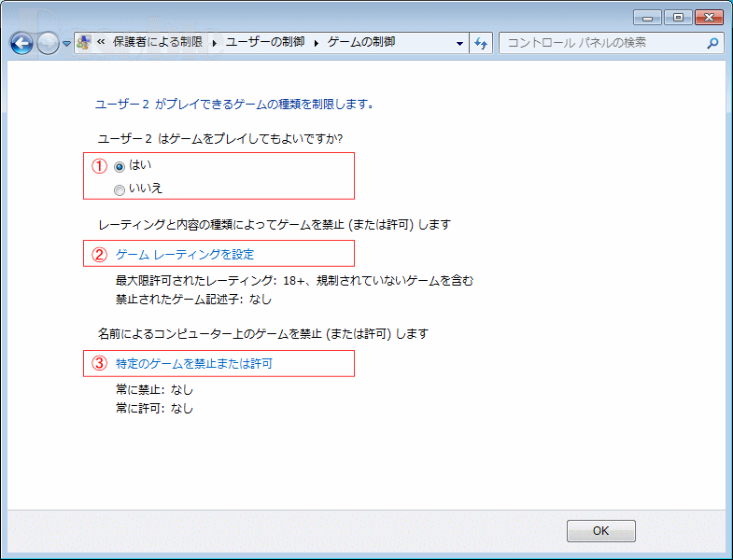Maximize the window

(678, 18)
